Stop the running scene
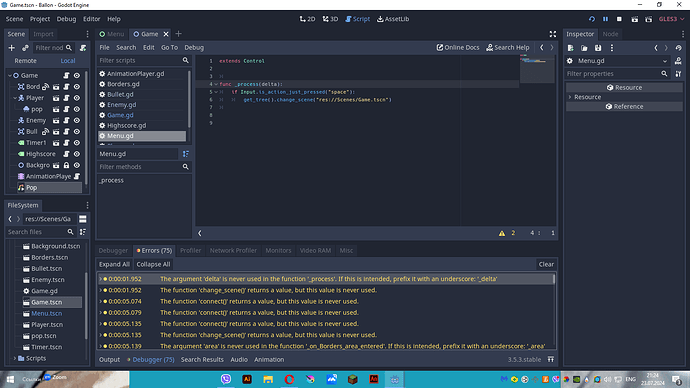This screenshot has height=388, width=690. click(619, 19)
